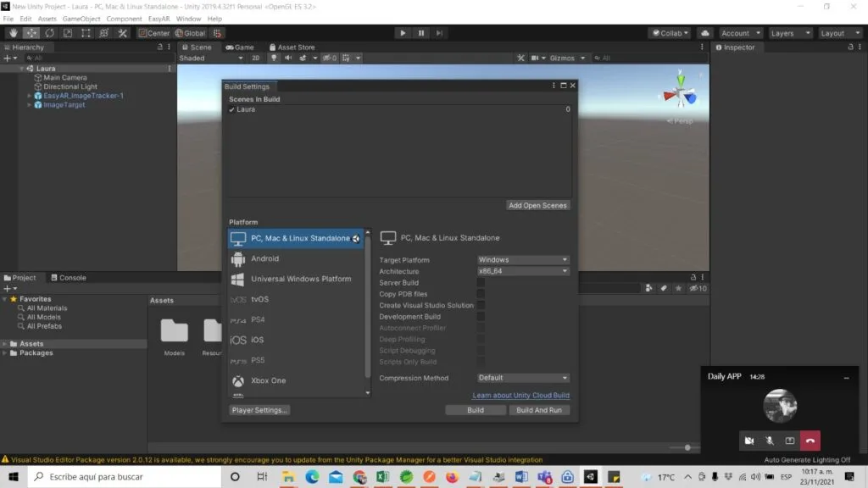The image size is (868, 488).
Task: Open the cloud services icon
Action: point(704,33)
